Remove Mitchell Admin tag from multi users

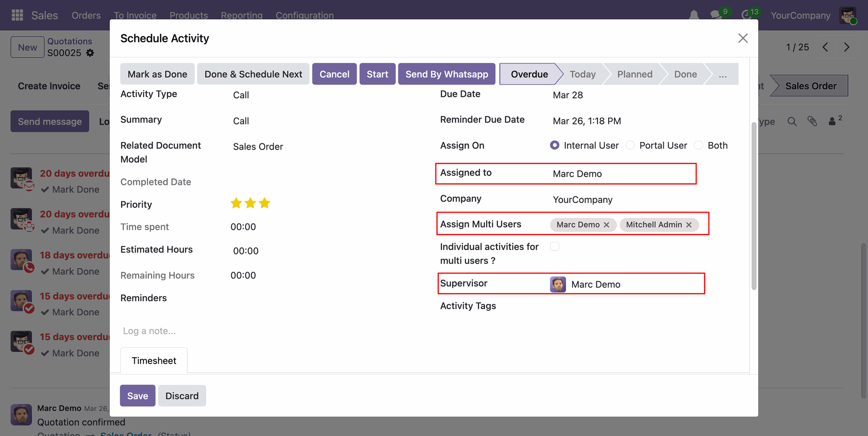point(689,225)
